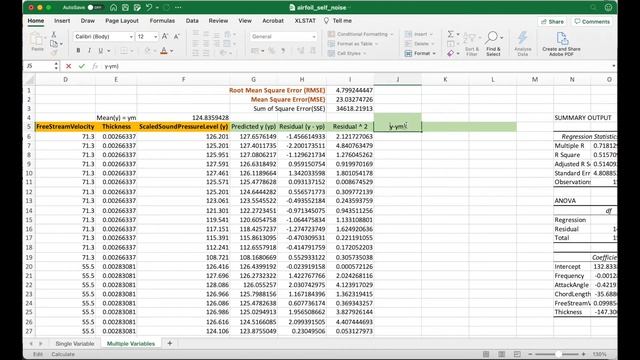Click the Clear eraser icon
The width and height of the screenshot is (640, 360).
tap(451, 53)
